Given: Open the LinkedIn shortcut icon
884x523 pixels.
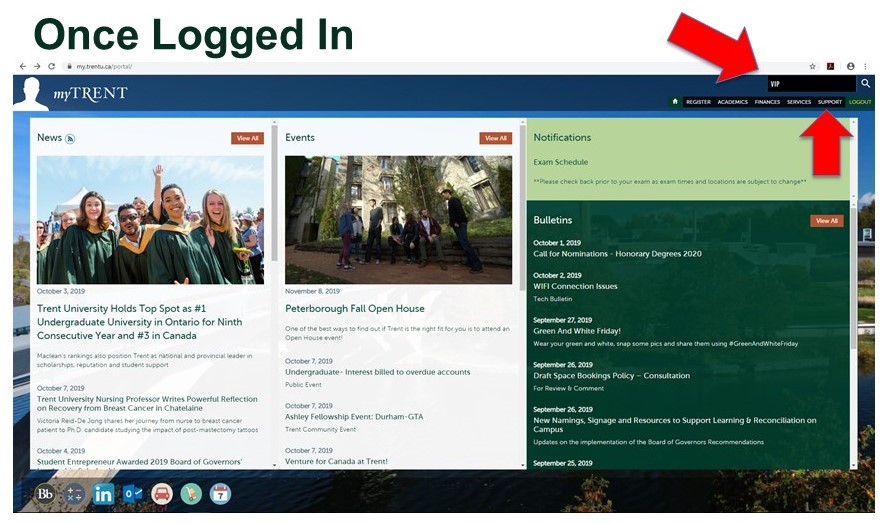Looking at the screenshot, I should tap(103, 494).
